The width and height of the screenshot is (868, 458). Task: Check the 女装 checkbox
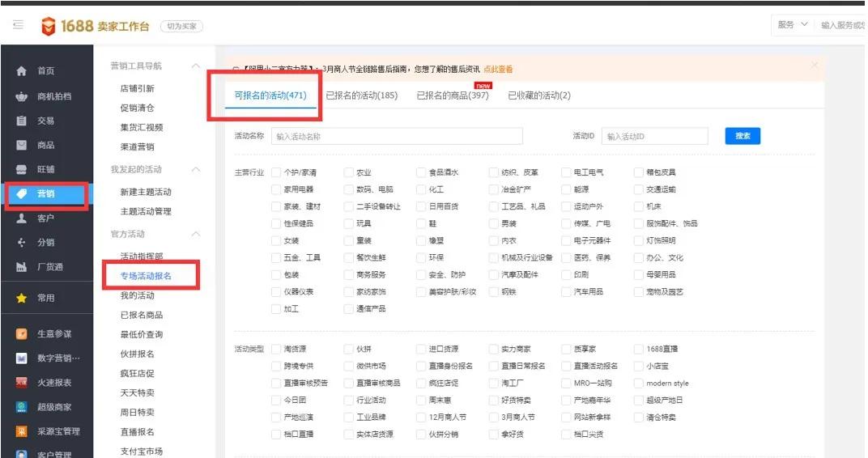click(x=275, y=240)
